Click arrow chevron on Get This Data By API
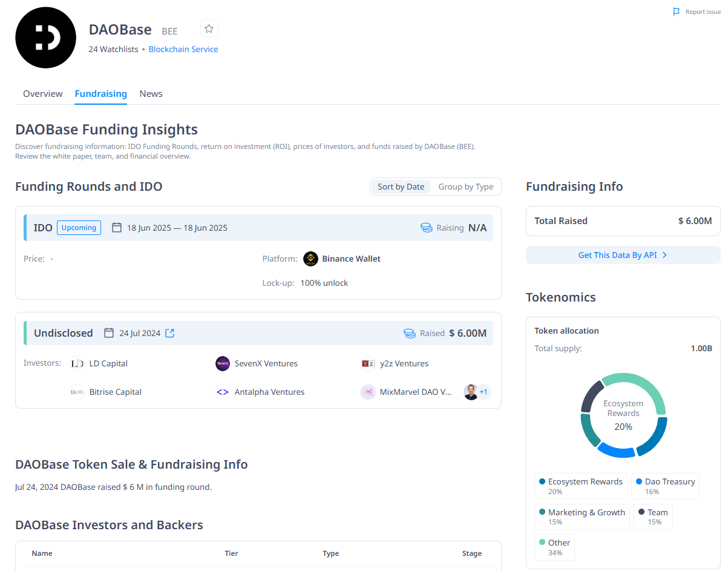The image size is (728, 571). pyautogui.click(x=664, y=255)
